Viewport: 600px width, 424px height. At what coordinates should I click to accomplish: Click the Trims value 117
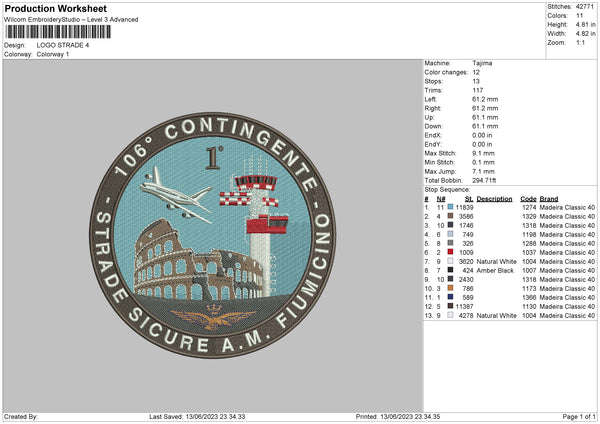pos(478,90)
